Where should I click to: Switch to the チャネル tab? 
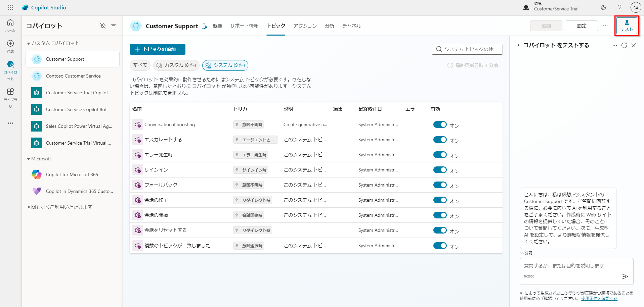point(351,25)
